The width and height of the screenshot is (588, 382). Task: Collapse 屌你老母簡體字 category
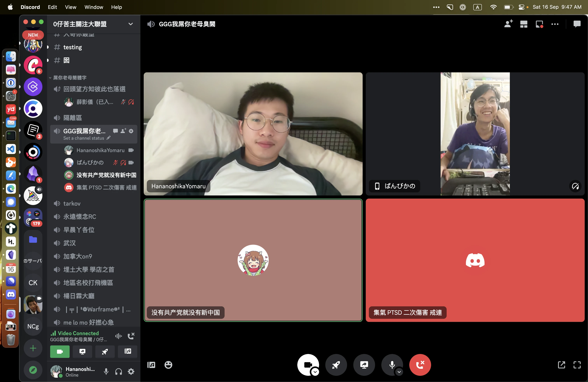pyautogui.click(x=69, y=78)
